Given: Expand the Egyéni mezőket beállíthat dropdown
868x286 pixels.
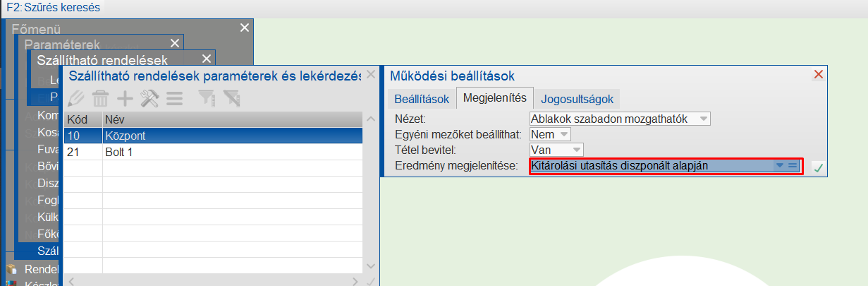Looking at the screenshot, I should [563, 134].
